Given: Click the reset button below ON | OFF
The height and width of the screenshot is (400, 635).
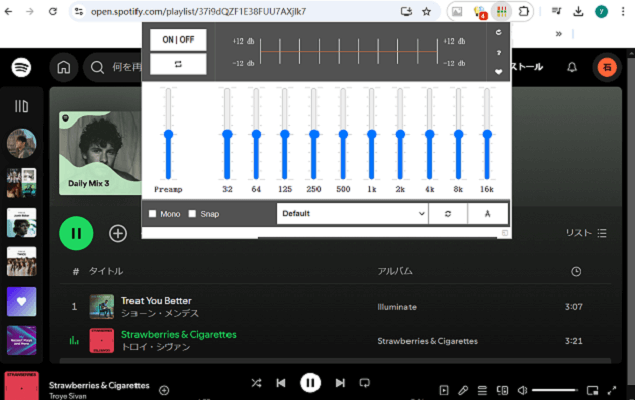Looking at the screenshot, I should click(178, 64).
